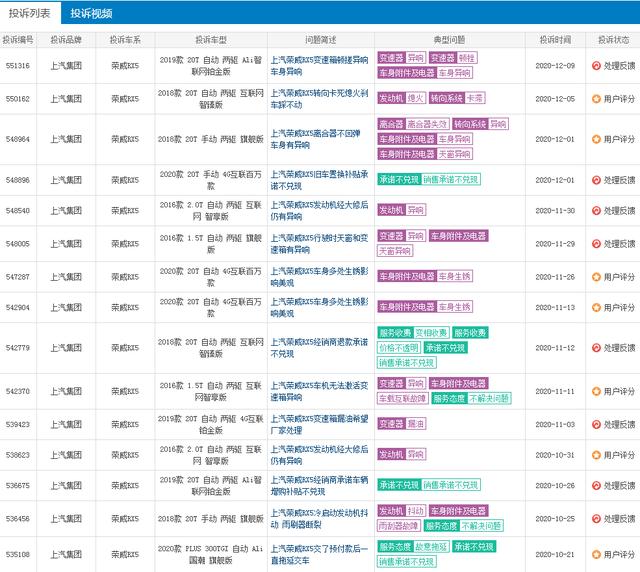Click the 处理反馈 status icon for complaint 542779

[596, 348]
